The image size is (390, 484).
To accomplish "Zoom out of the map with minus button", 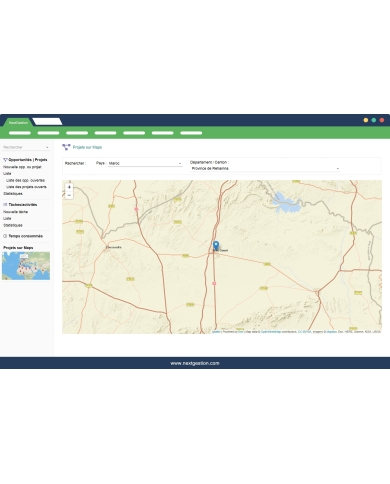I will click(69, 195).
